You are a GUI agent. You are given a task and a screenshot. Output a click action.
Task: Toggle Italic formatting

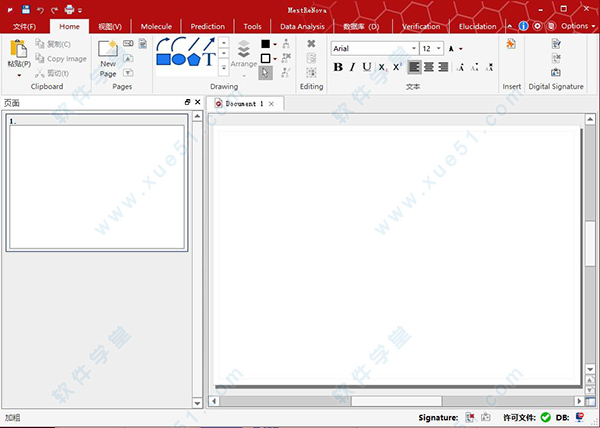[x=352, y=67]
